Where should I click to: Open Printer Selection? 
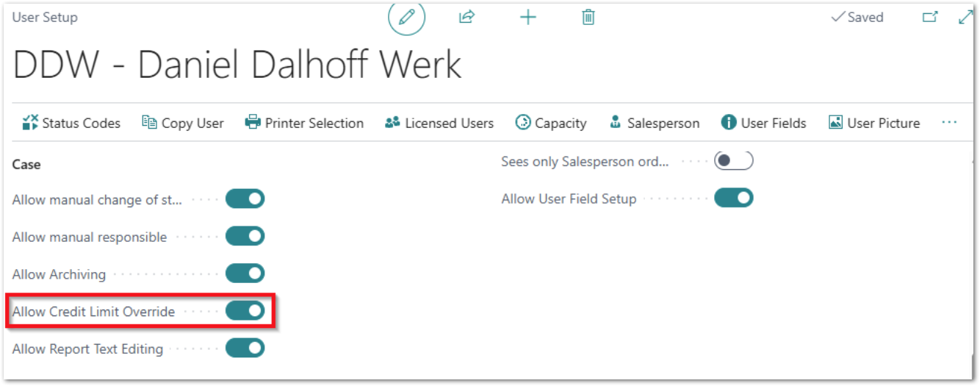pyautogui.click(x=304, y=124)
